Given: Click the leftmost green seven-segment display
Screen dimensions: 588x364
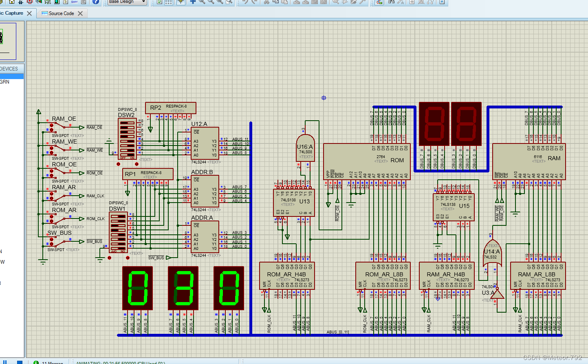Looking at the screenshot, I should 138,289.
